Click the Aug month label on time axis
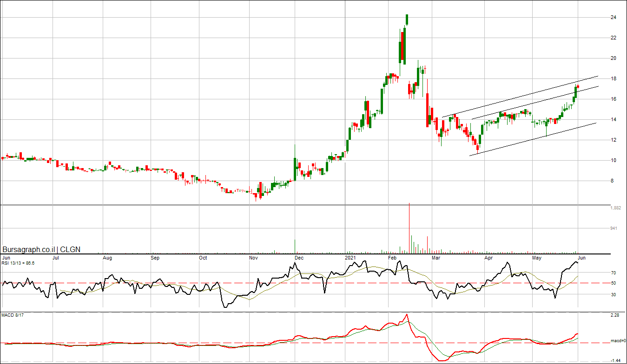Image resolution: width=627 pixels, height=364 pixels. tap(107, 257)
